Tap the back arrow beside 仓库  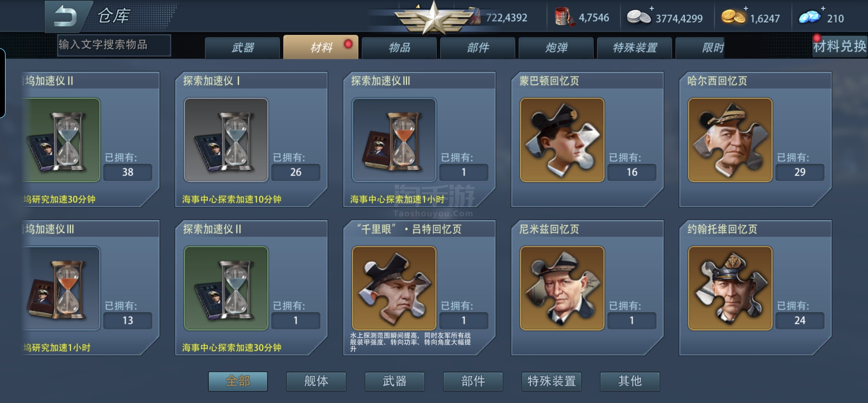point(66,16)
